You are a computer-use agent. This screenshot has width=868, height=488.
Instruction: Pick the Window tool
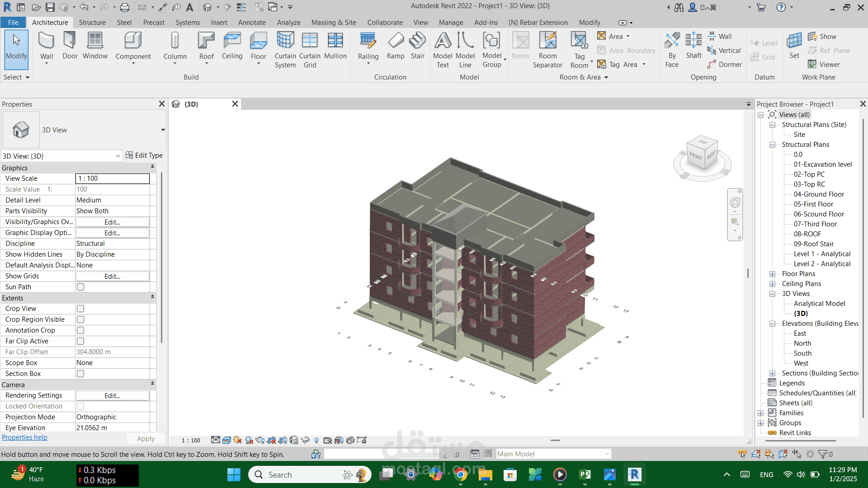95,46
